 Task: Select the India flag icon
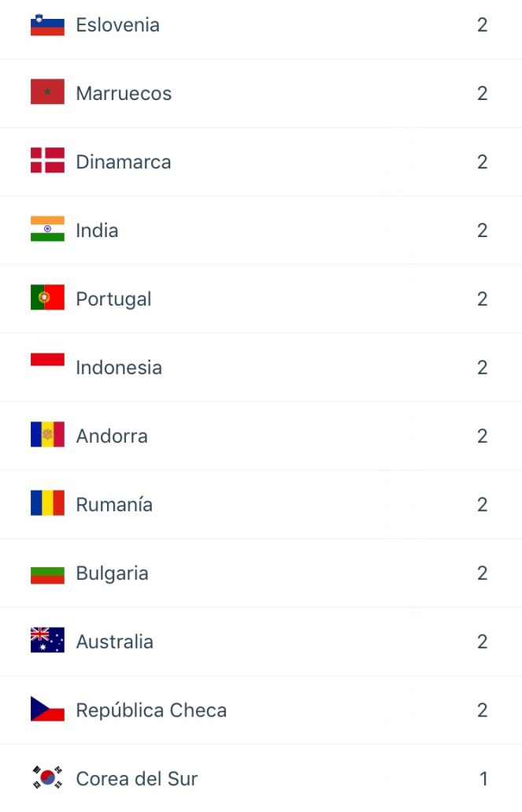point(47,230)
